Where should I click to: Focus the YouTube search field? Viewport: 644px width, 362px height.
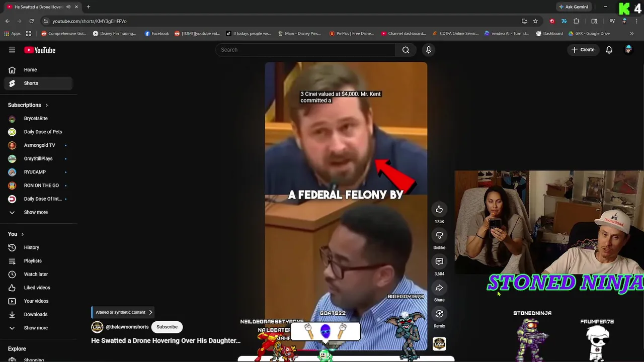click(305, 50)
